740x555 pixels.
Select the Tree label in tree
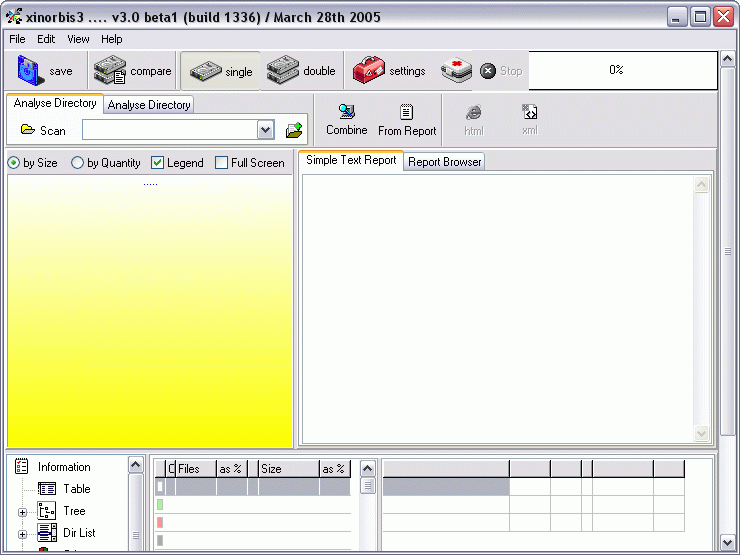[x=74, y=511]
